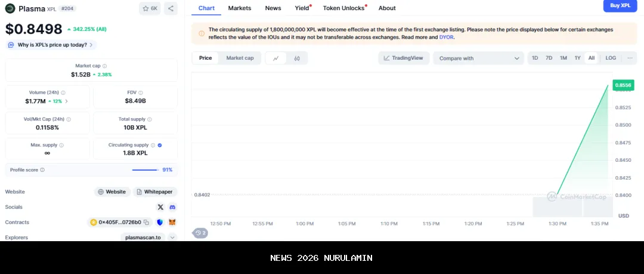
Task: Click the info icon beside Market cap
Action: pyautogui.click(x=105, y=66)
